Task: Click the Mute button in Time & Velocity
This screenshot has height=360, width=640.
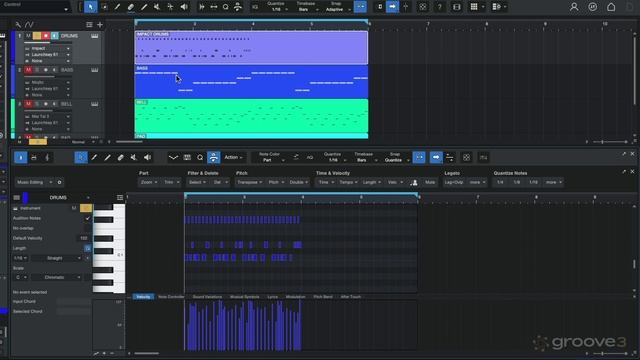Action: click(x=430, y=182)
